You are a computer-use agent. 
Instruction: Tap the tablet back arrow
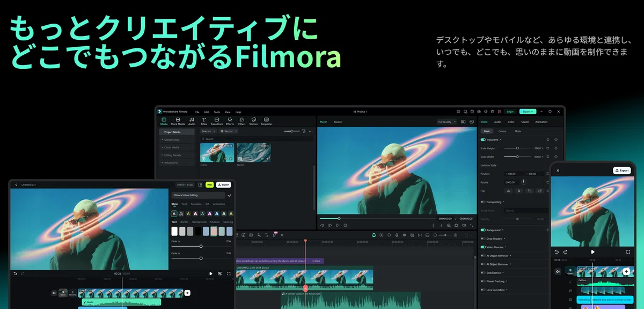pyautogui.click(x=16, y=185)
